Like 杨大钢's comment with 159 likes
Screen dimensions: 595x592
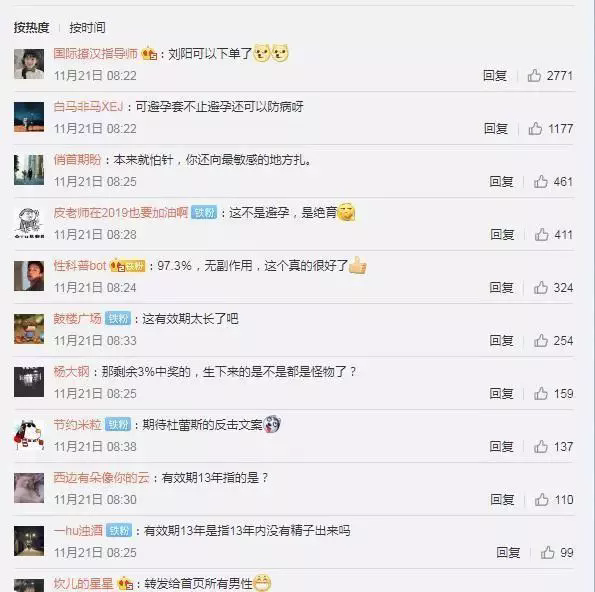point(541,394)
